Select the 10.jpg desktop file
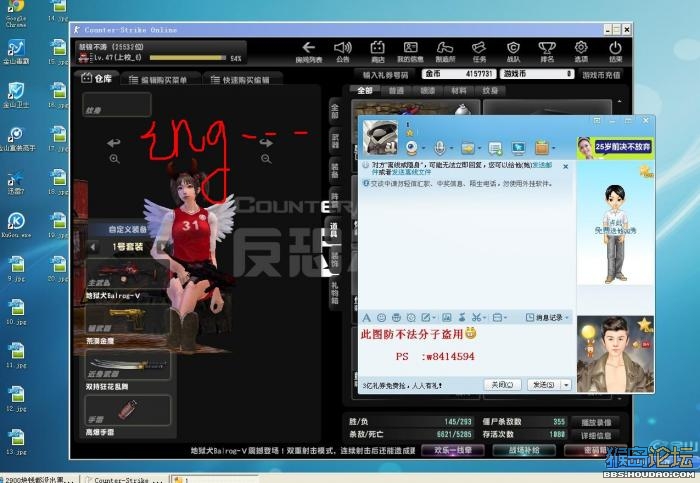Screen dimensions: 700x483 (17, 312)
